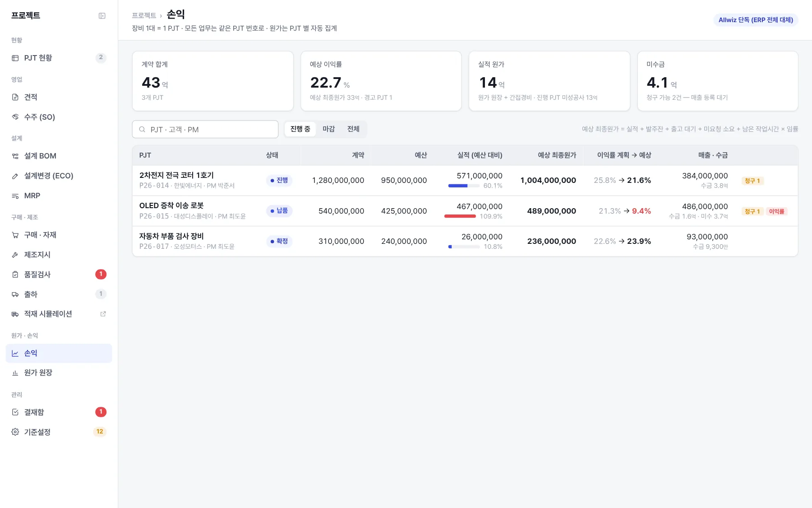This screenshot has height=508, width=812.
Task: Go to 수주 (SO) page
Action: (x=59, y=117)
